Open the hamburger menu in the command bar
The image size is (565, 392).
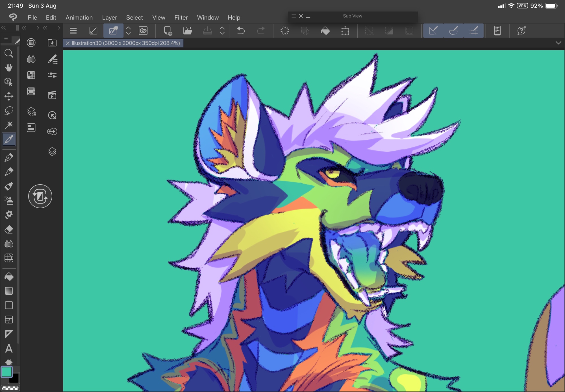point(73,30)
